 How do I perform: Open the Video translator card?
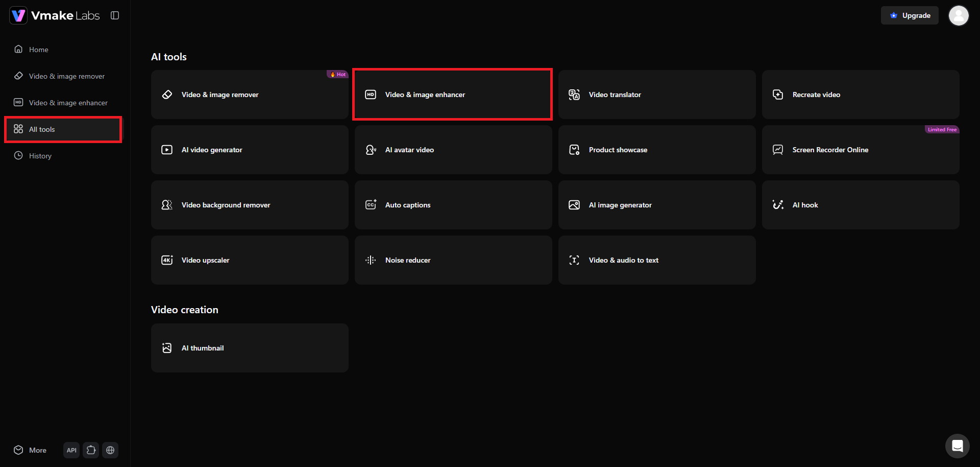point(657,95)
